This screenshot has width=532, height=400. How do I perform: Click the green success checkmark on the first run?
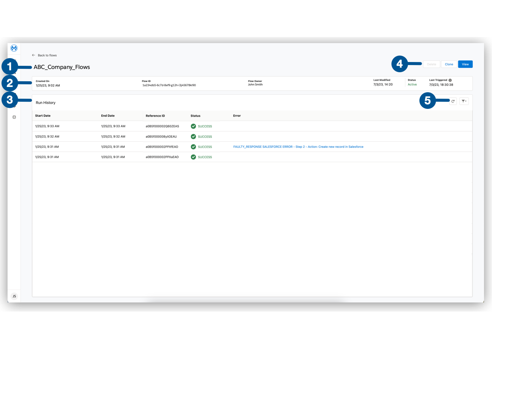[x=193, y=126]
